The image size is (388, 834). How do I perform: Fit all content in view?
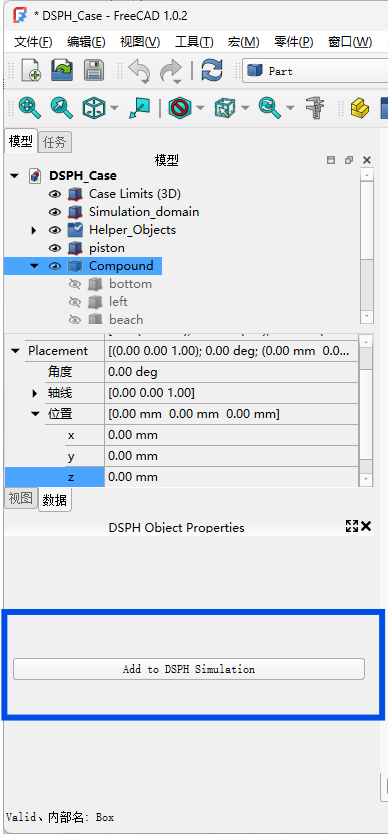click(29, 108)
